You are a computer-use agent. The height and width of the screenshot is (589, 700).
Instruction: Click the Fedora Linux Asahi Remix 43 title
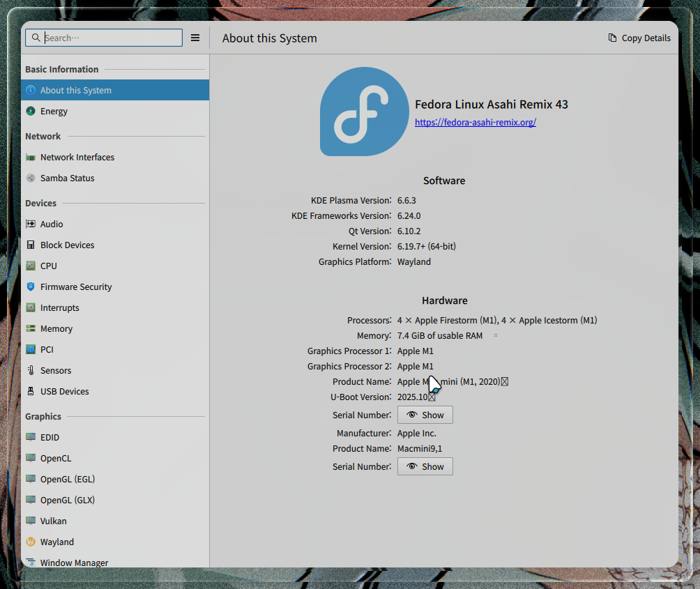[492, 105]
